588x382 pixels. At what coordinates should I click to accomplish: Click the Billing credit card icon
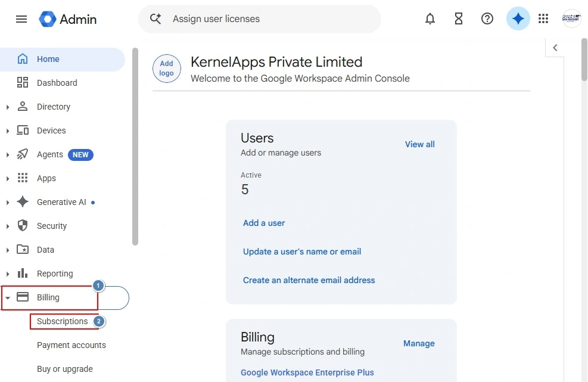(x=23, y=297)
